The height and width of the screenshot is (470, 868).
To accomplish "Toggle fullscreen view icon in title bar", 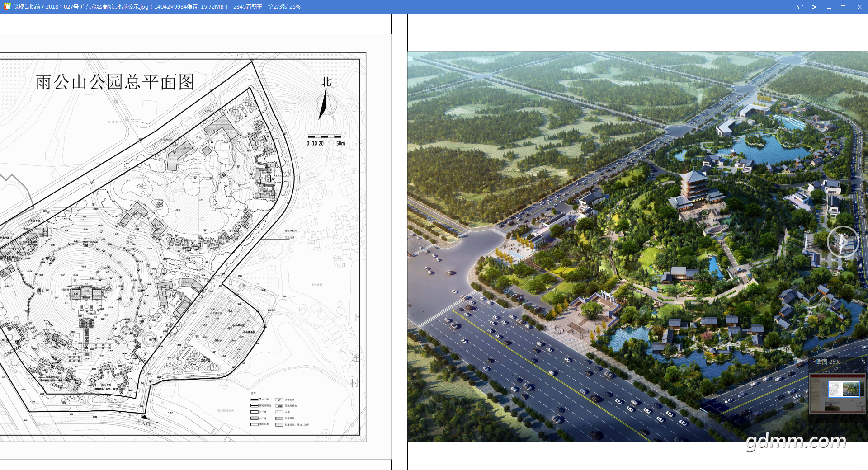I will 815,7.
